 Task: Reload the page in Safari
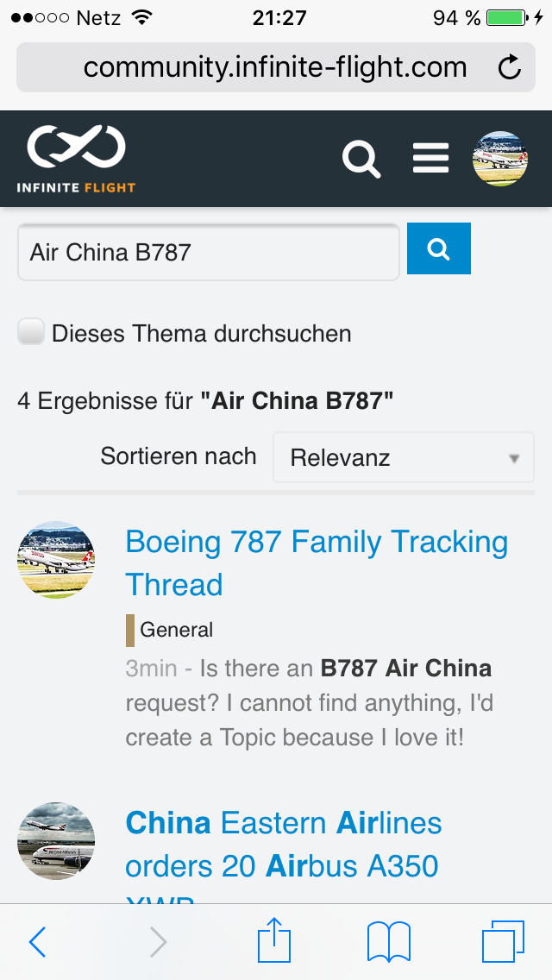click(510, 67)
